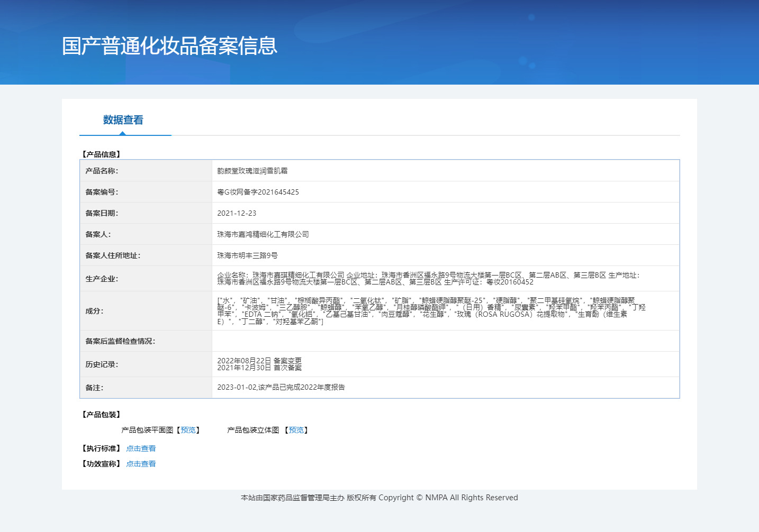
Task: Click the 【执行标准】 label
Action: click(101, 448)
